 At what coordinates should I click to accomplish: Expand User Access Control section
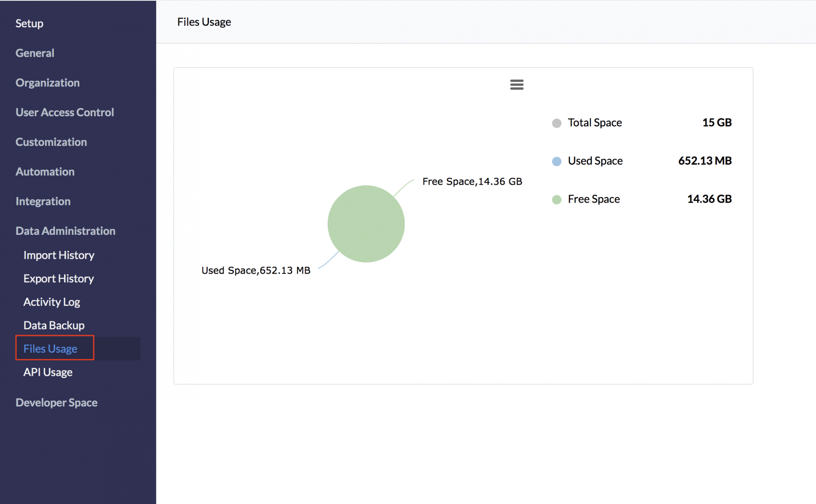pos(64,112)
